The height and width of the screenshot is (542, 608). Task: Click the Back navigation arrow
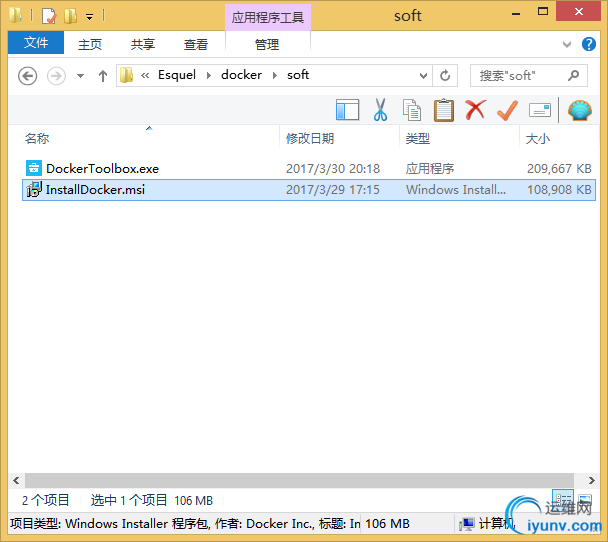[28, 76]
